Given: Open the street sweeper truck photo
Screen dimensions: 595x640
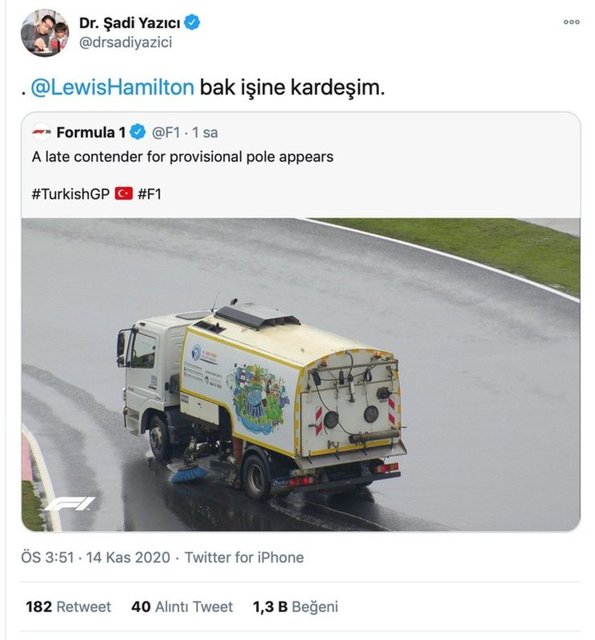Looking at the screenshot, I should [301, 374].
